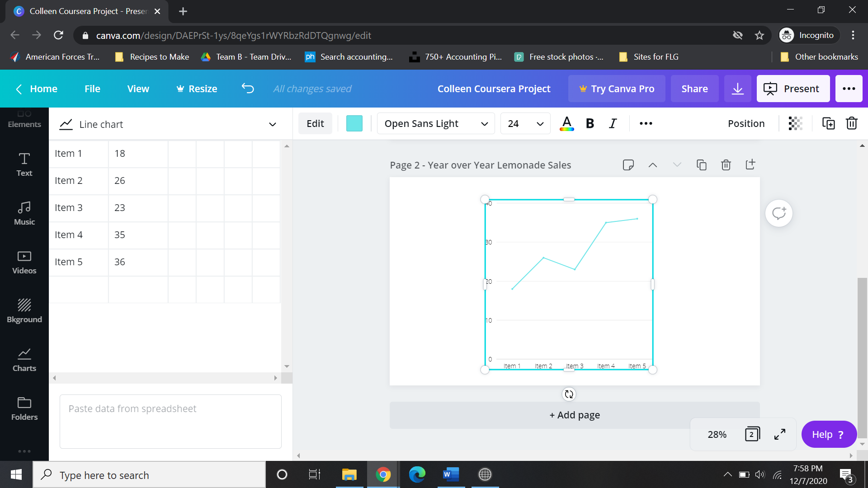Expand the Line chart type dropdown
868x488 pixels.
272,124
